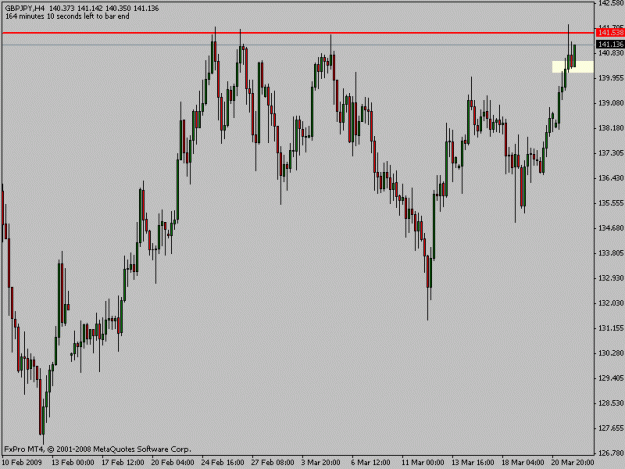Screen dimensions: 625x469
Task: Click the 126.780 price axis label
Action: (x=610, y=453)
